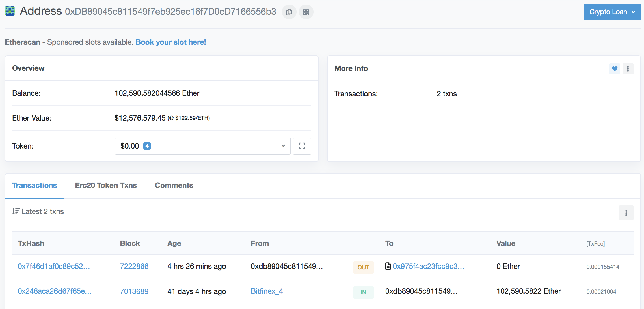Screen dimensions: 644x309
Task: Add address to watch list heart icon
Action: tap(615, 69)
